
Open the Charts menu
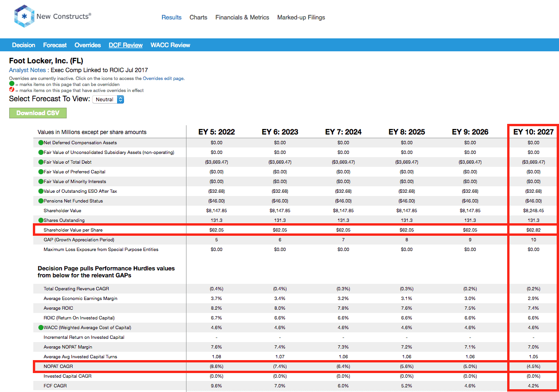[199, 18]
